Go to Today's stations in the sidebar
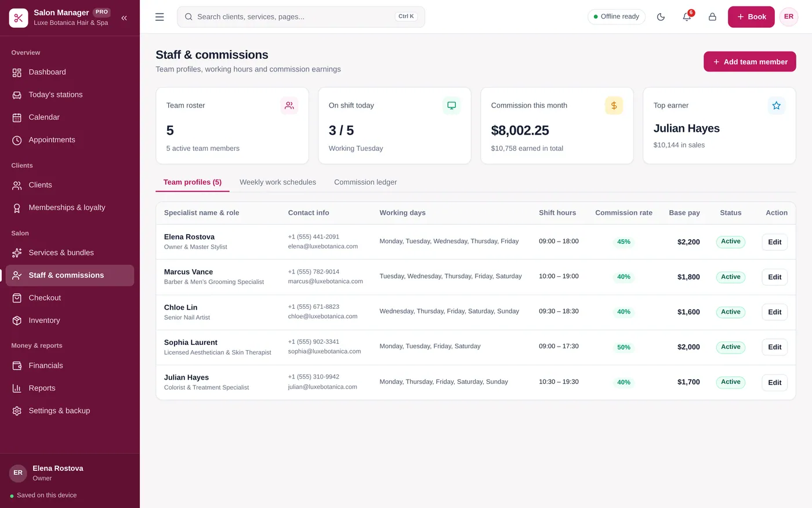The image size is (812, 508). [x=70, y=95]
